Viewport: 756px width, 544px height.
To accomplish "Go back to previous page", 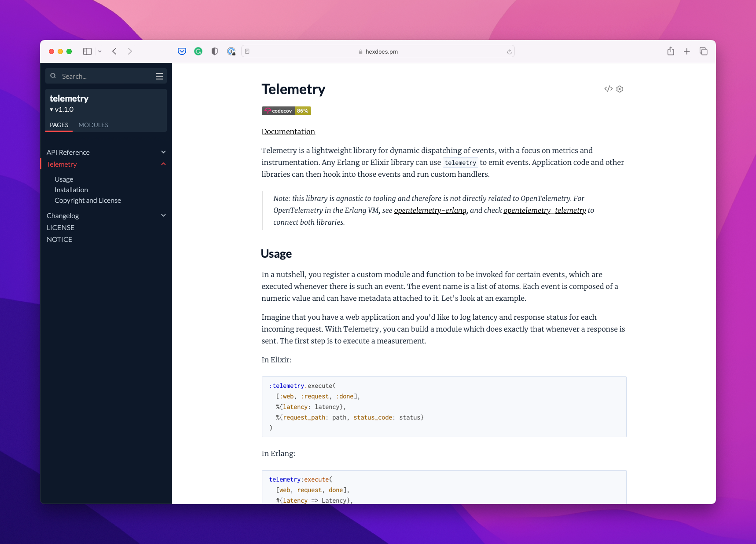I will click(114, 51).
